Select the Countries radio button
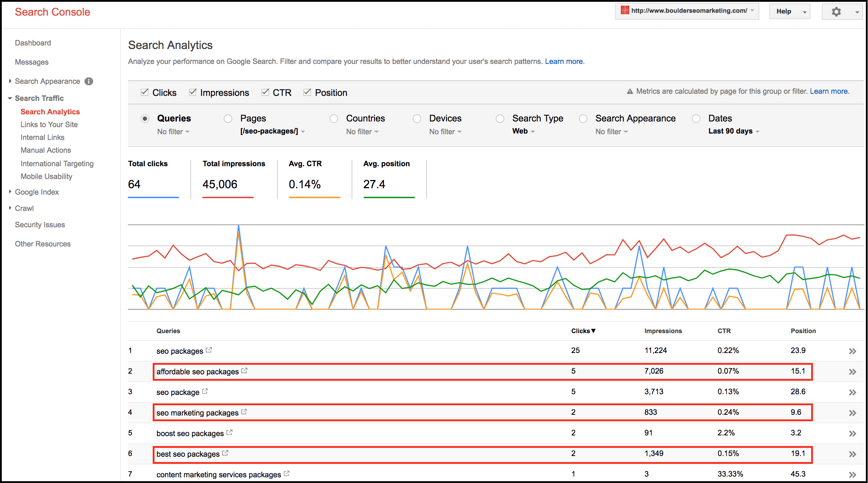This screenshot has width=868, height=483. coord(334,119)
